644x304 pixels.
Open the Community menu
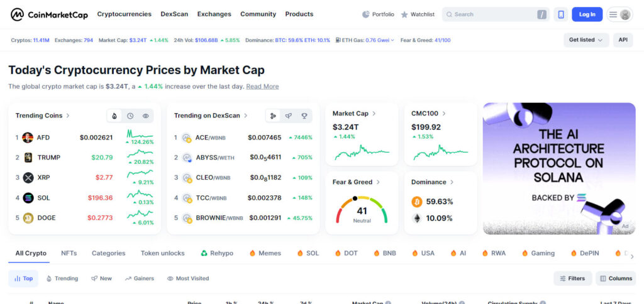pos(258,14)
